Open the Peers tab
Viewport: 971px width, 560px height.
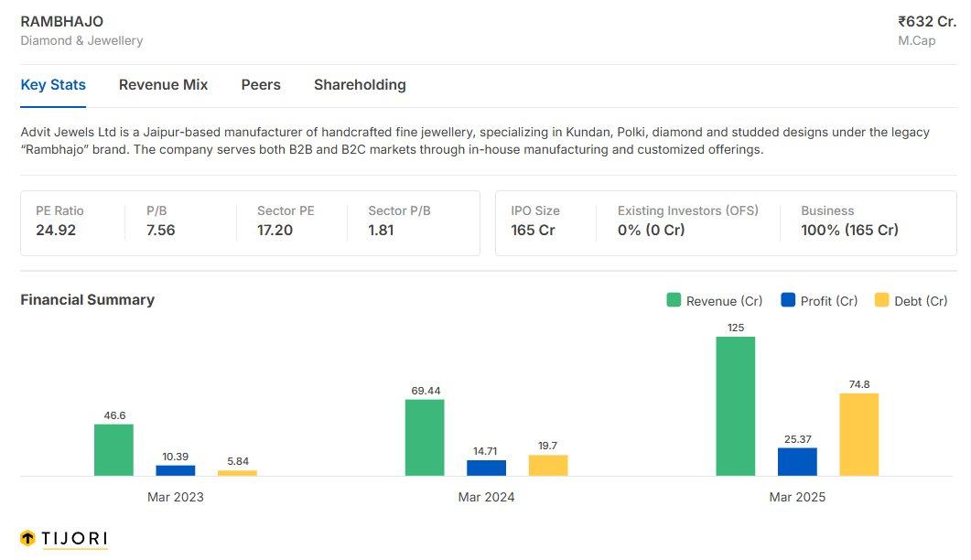[x=261, y=85]
